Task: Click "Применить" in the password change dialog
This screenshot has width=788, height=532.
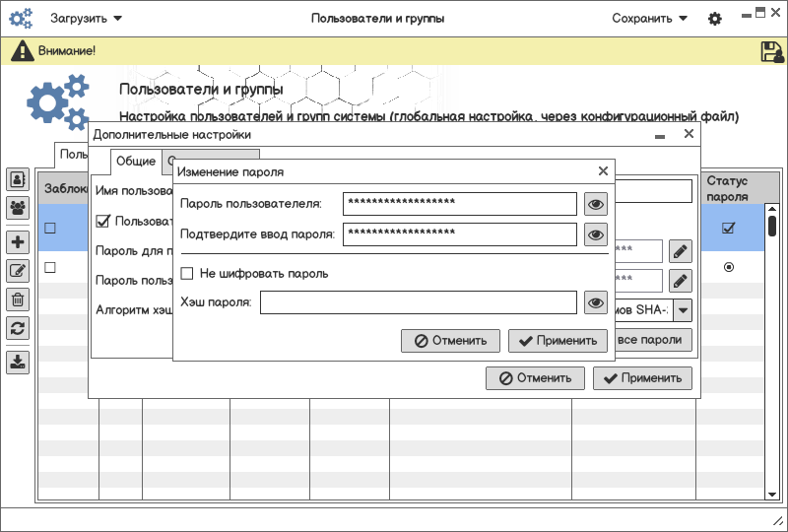Action: (x=558, y=341)
